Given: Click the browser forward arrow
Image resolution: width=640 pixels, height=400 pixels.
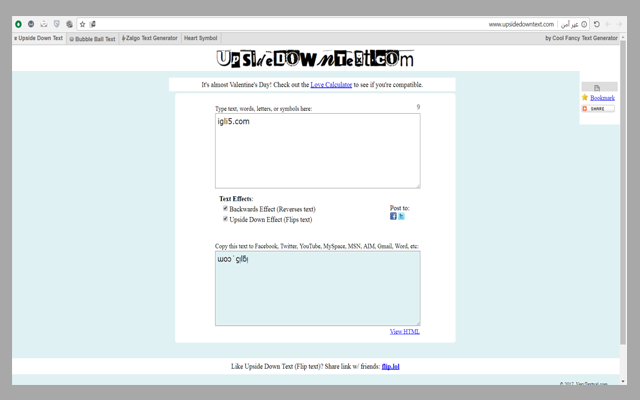Looking at the screenshot, I should [x=621, y=24].
